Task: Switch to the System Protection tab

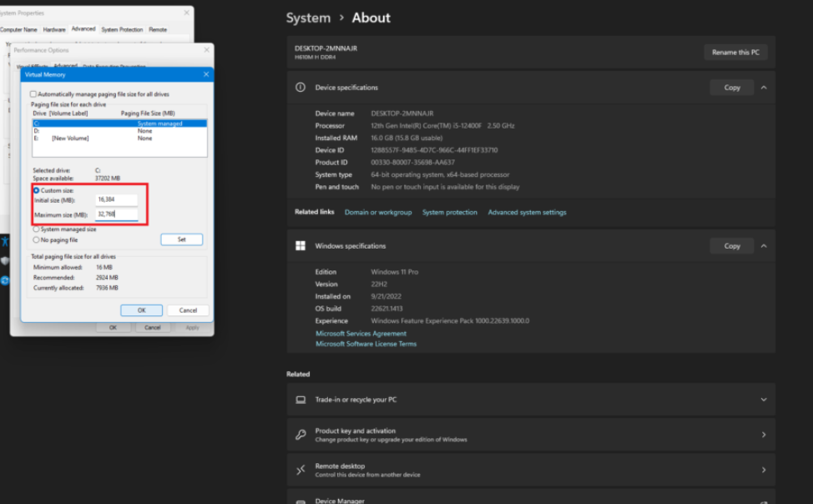Action: [x=122, y=29]
